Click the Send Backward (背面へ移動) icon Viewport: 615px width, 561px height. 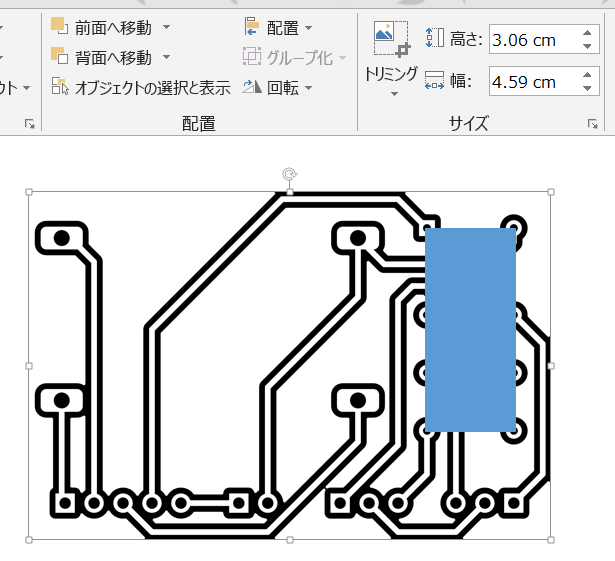tap(59, 56)
